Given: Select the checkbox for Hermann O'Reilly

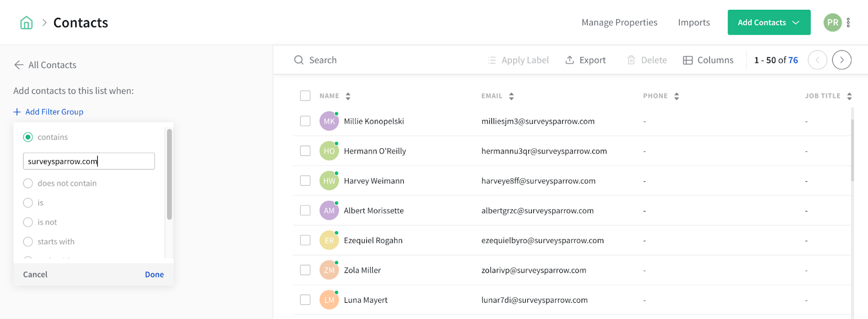Looking at the screenshot, I should pyautogui.click(x=305, y=151).
